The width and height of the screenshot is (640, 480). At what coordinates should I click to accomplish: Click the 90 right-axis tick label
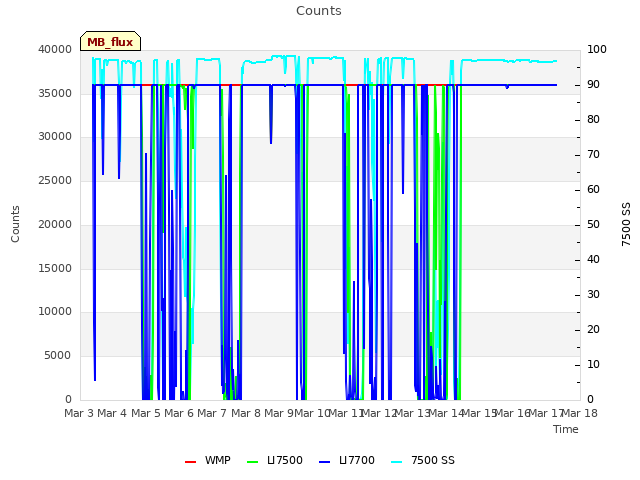(593, 84)
